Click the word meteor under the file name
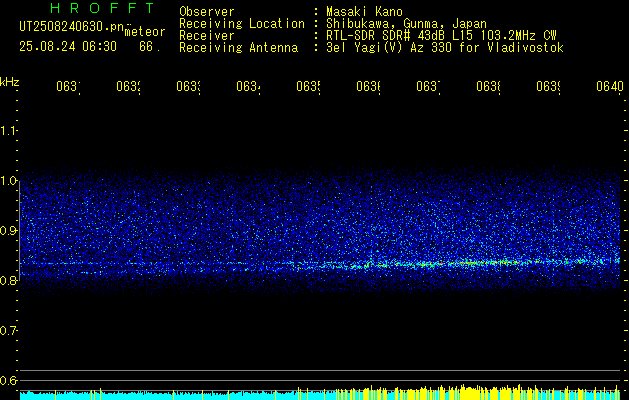629x400 pixels. coord(144,32)
